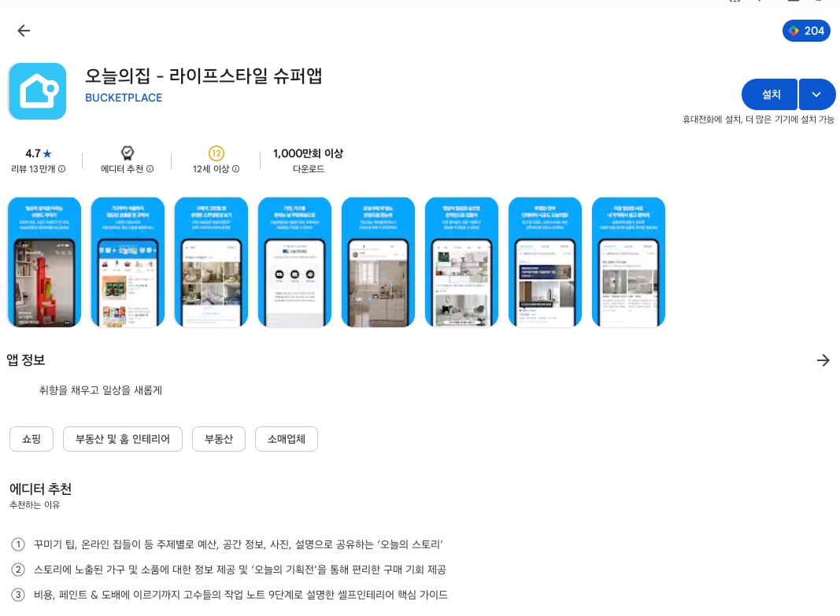This screenshot has width=840, height=616.
Task: Click recommendation text about 셀프인테리어 핵심 가이드
Action: (241, 595)
